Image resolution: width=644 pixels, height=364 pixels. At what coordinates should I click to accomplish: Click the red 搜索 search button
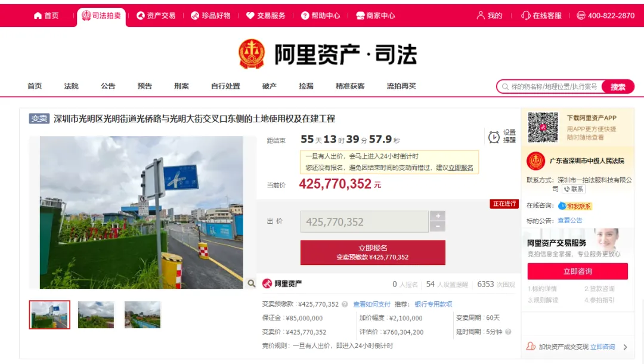point(618,87)
